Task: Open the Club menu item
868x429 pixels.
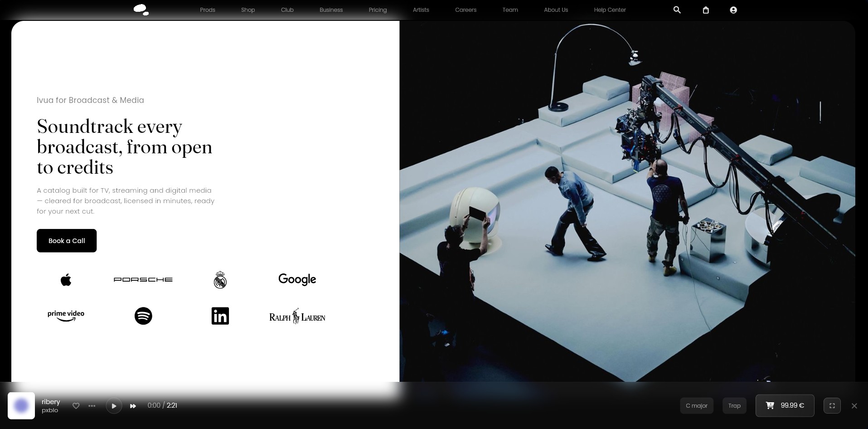Action: coord(287,10)
